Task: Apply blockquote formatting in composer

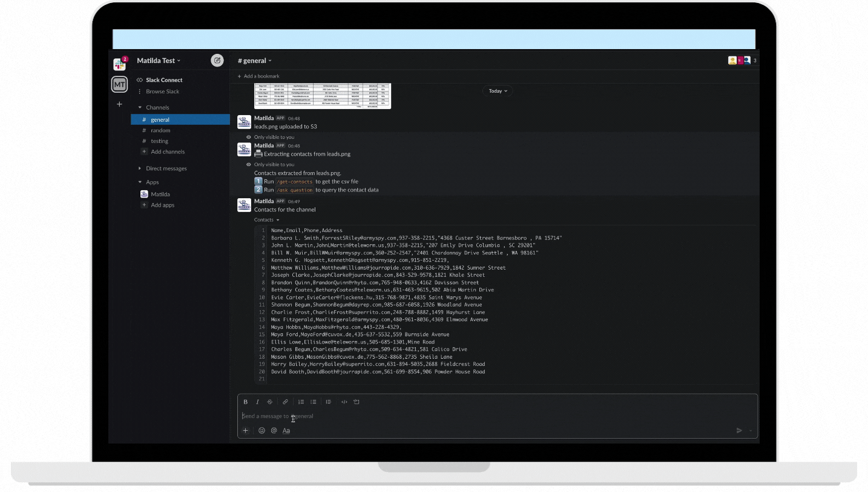Action: pyautogui.click(x=328, y=402)
